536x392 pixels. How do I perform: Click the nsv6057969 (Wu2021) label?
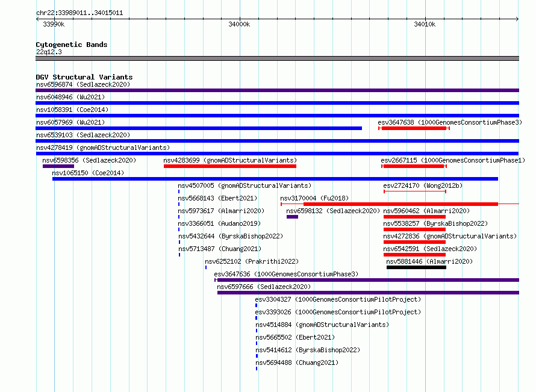[70, 122]
